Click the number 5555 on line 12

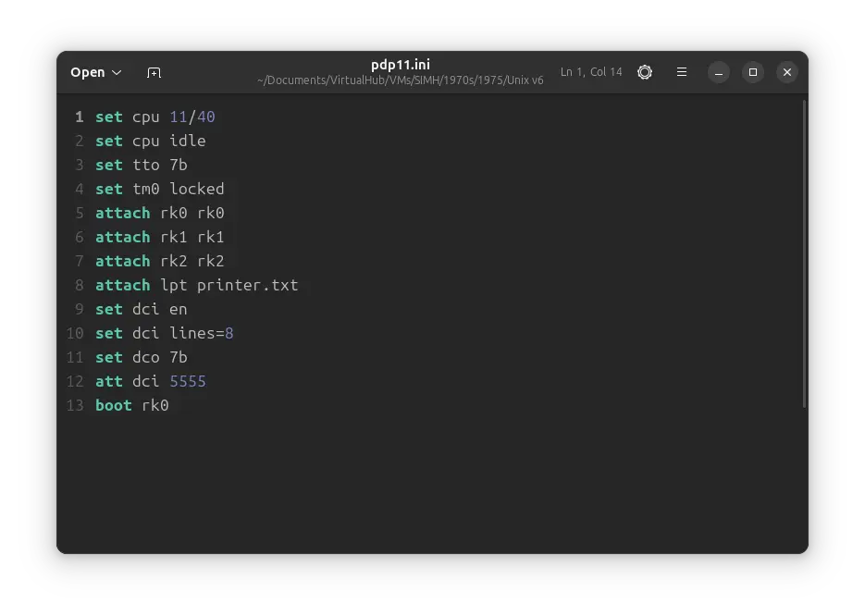point(188,381)
